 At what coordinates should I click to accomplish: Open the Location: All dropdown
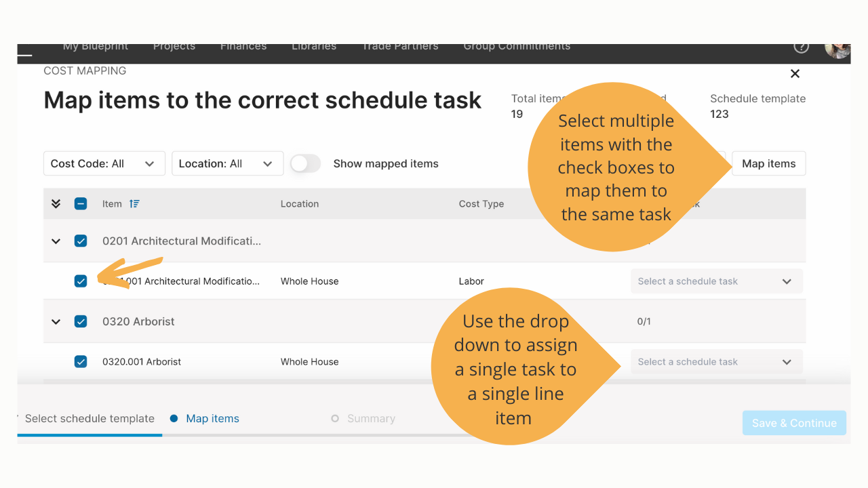click(x=228, y=163)
